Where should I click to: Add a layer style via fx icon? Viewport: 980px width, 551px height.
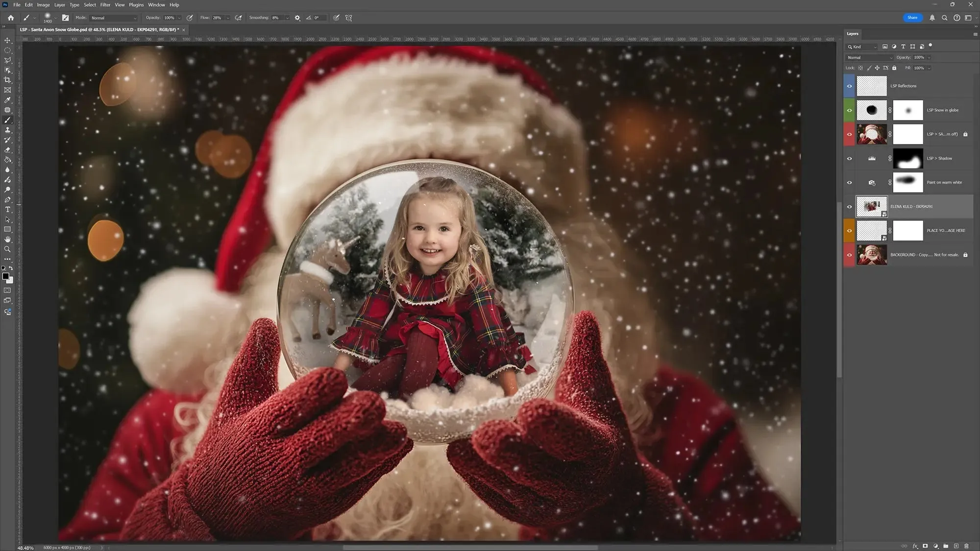[x=915, y=546]
